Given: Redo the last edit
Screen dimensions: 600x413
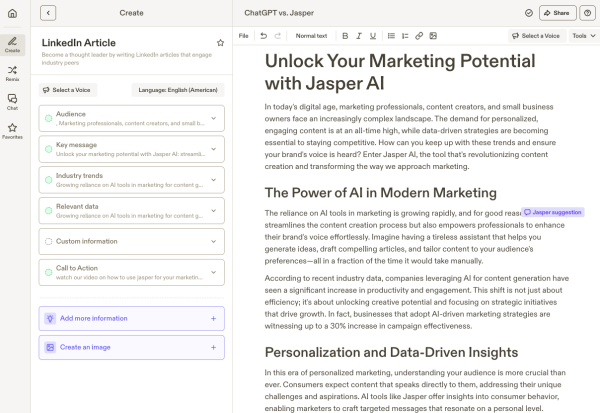Looking at the screenshot, I should point(278,36).
